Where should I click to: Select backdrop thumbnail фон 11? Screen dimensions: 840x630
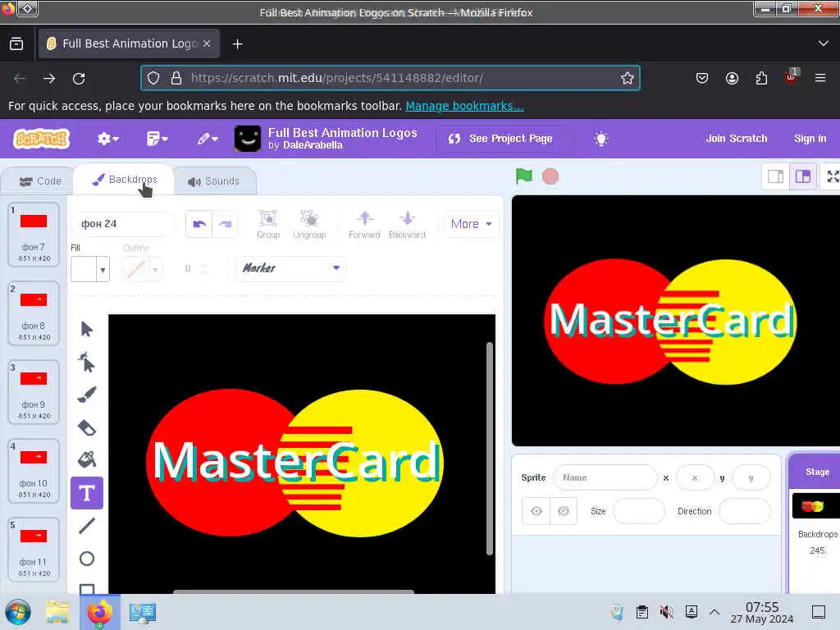(x=33, y=549)
